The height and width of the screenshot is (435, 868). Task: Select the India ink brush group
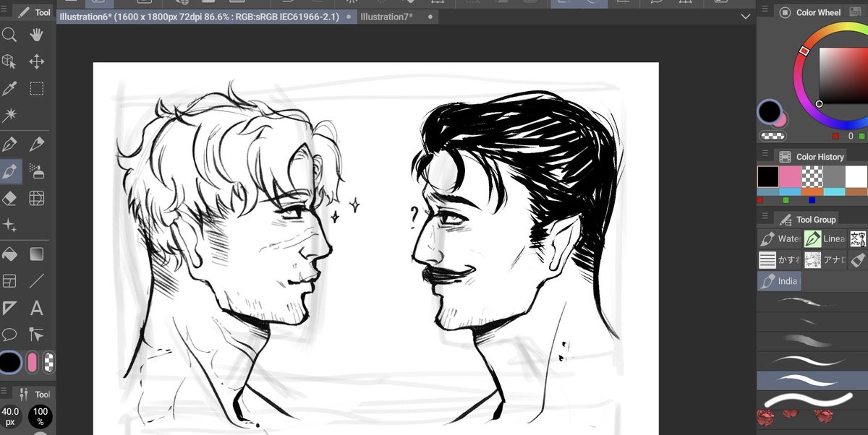coord(779,281)
